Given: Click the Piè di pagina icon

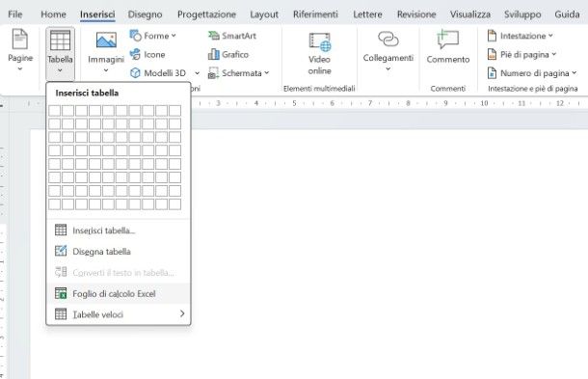Looking at the screenshot, I should tap(492, 54).
